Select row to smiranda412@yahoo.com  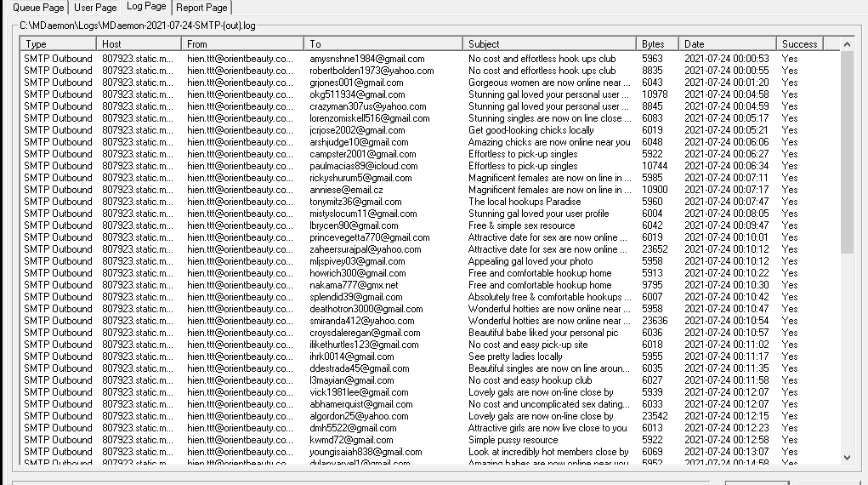point(430,321)
